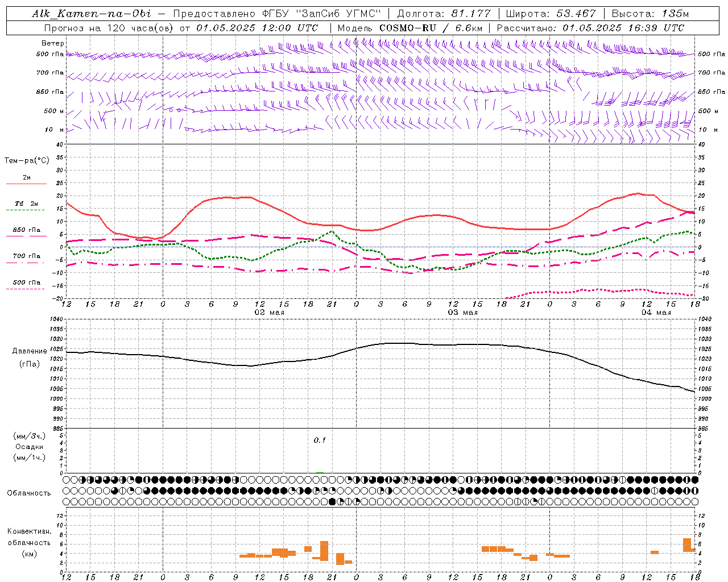Click the Тем-ра(°C) axis title
This screenshot has height=582, width=728.
click(27, 161)
